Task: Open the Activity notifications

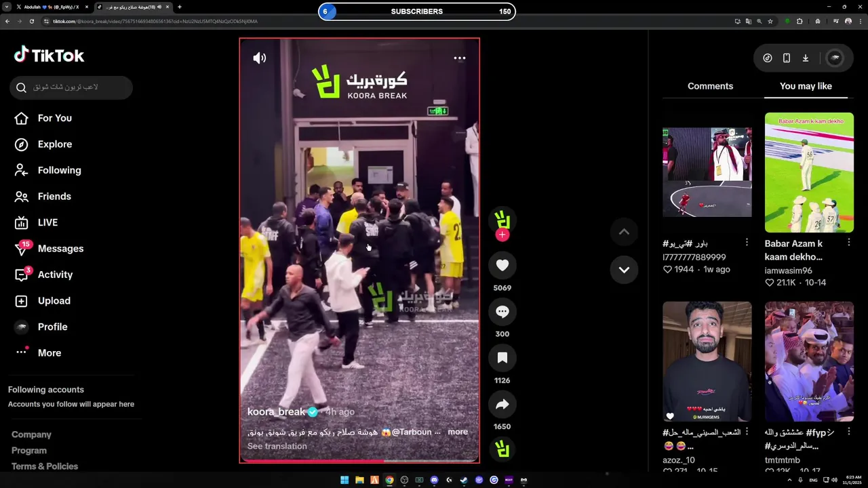Action: 43,274
